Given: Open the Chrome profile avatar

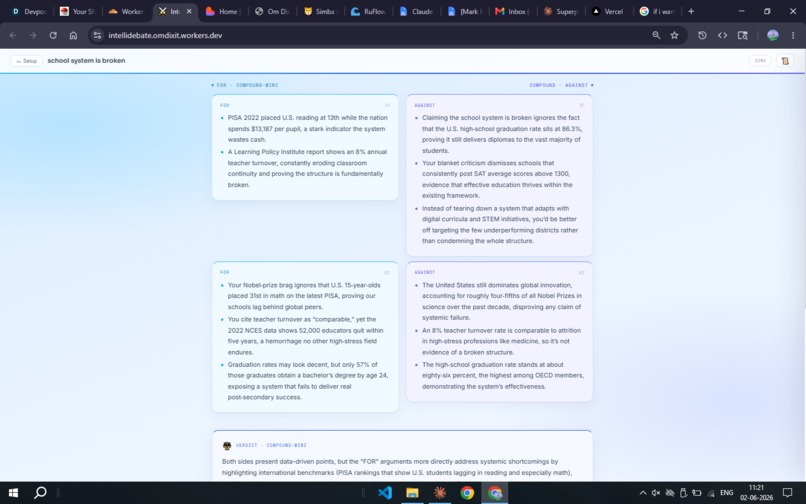Looking at the screenshot, I should pos(773,35).
